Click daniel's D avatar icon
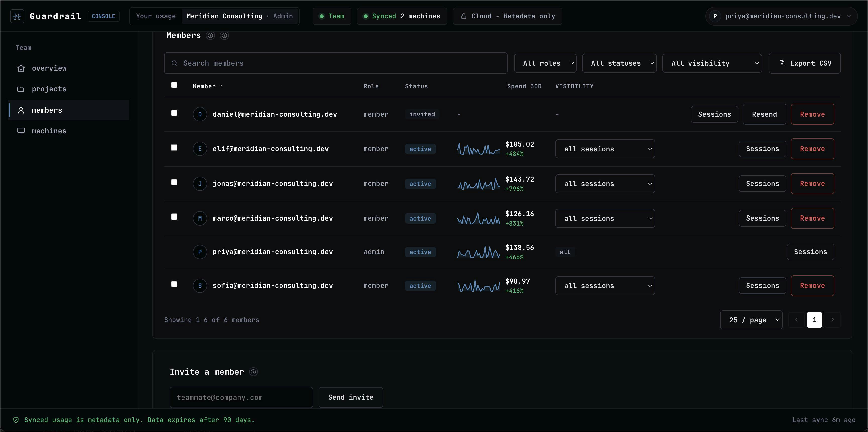This screenshot has height=432, width=868. [x=200, y=114]
